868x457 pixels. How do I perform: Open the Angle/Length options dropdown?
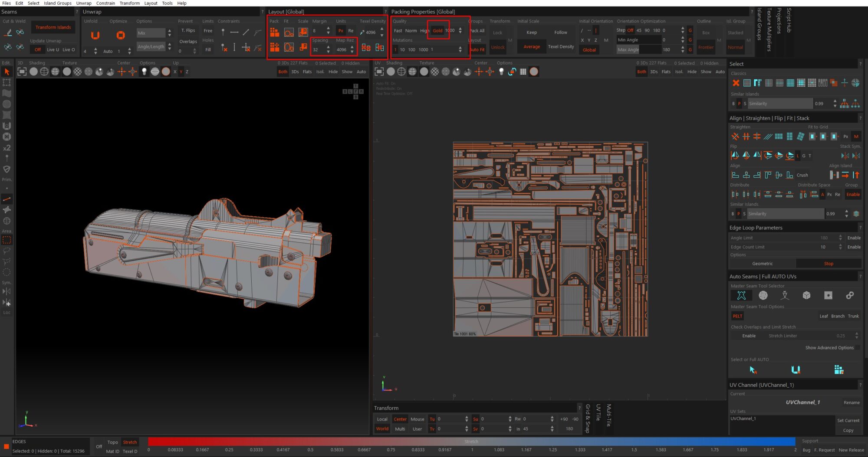[151, 47]
